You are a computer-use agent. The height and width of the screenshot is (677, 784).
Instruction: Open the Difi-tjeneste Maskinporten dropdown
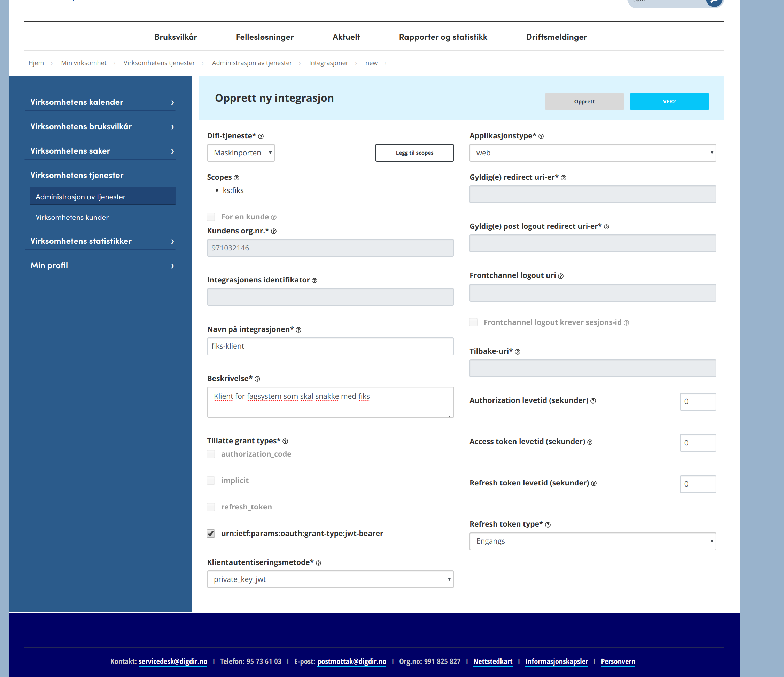coord(241,153)
